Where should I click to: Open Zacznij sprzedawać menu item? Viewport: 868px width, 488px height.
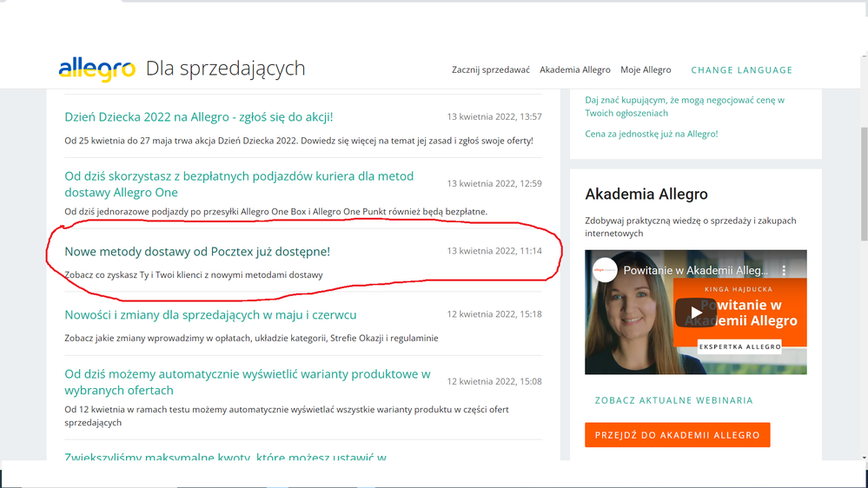490,69
